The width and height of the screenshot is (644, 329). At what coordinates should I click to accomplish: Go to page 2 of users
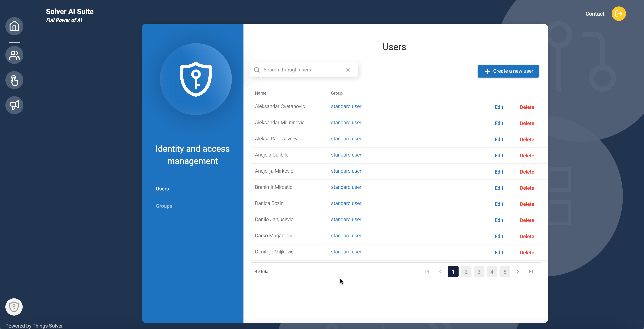point(466,272)
